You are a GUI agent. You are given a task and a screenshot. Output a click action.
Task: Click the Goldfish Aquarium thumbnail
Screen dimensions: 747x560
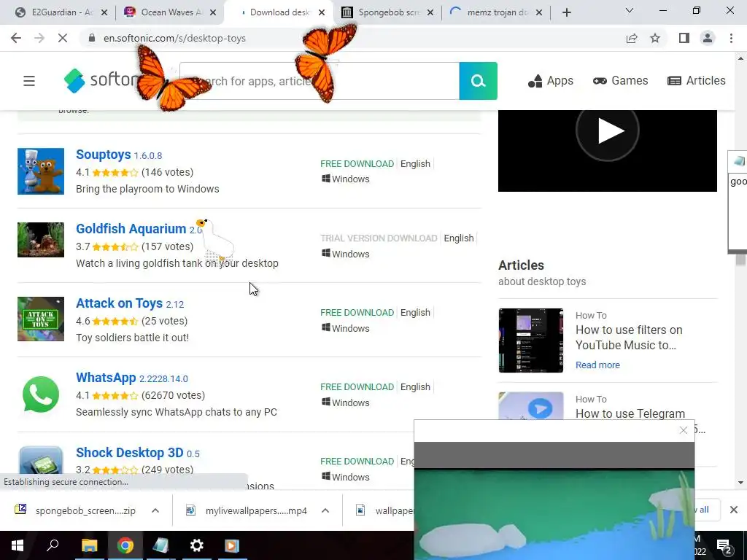(41, 240)
